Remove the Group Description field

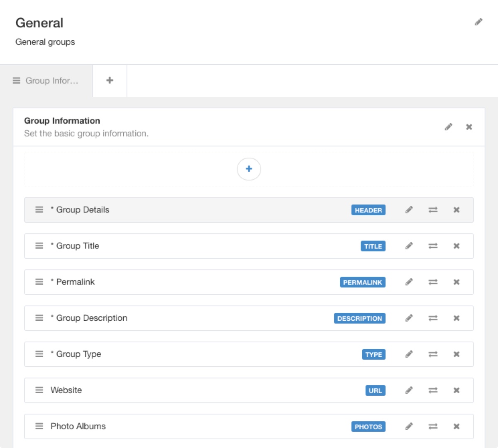point(456,318)
